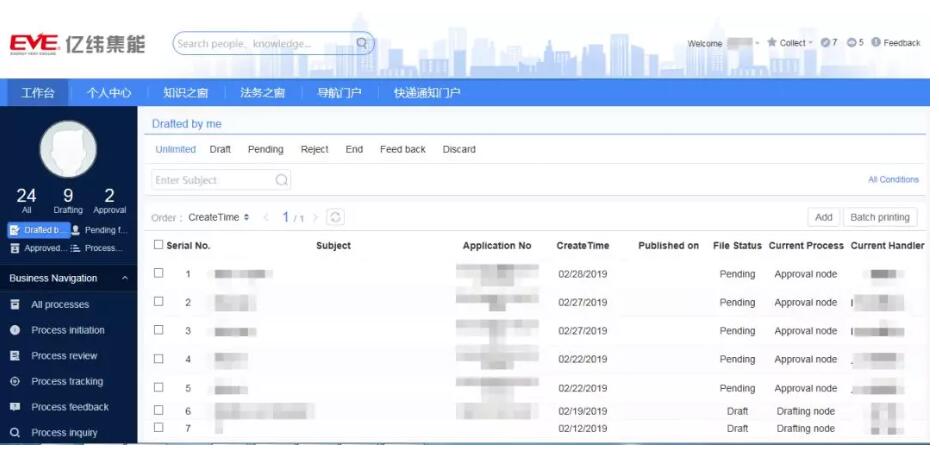Open Process initiation link
939x453 pixels.
(68, 330)
